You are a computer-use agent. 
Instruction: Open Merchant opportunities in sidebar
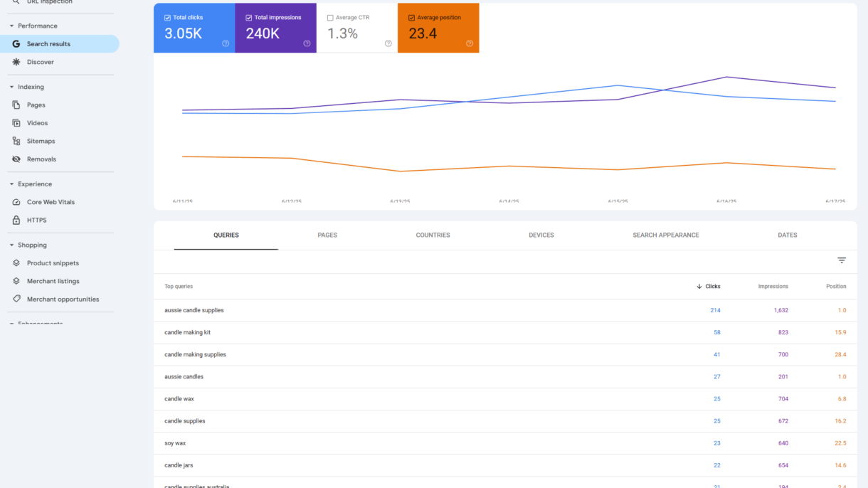coord(63,299)
